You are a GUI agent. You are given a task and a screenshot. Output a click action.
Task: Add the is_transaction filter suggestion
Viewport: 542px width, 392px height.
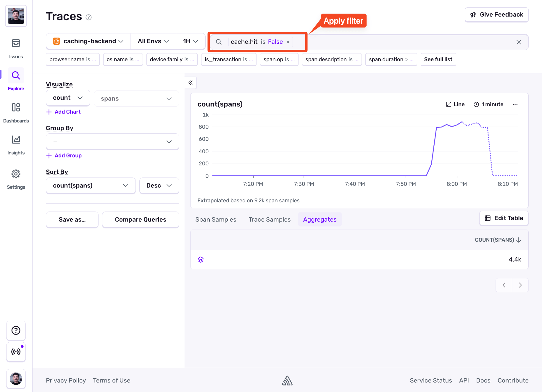pos(229,59)
